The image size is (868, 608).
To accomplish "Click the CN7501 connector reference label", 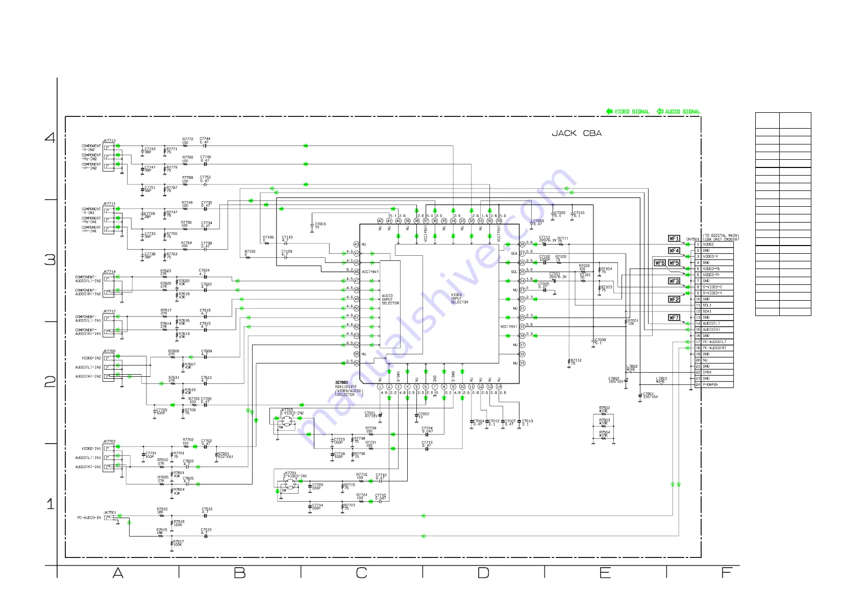I will (692, 239).
